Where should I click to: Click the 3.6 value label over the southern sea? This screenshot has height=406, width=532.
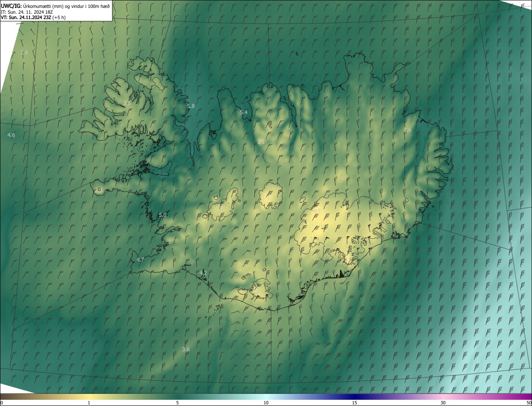click(186, 350)
